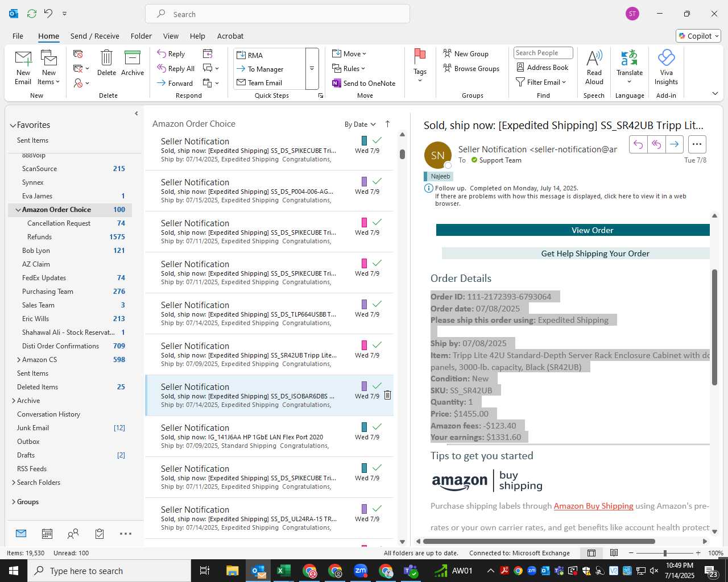Image resolution: width=728 pixels, height=582 pixels.
Task: Click pink category swatch on SS_SR42UB message
Action: pyautogui.click(x=364, y=345)
